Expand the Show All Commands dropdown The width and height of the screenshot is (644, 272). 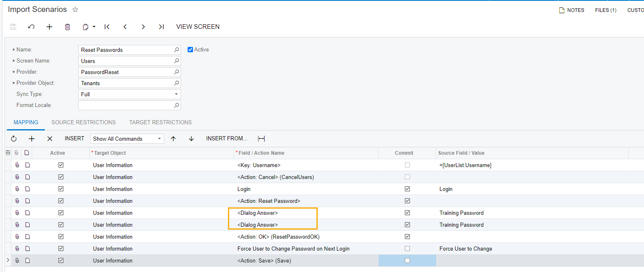coord(159,139)
